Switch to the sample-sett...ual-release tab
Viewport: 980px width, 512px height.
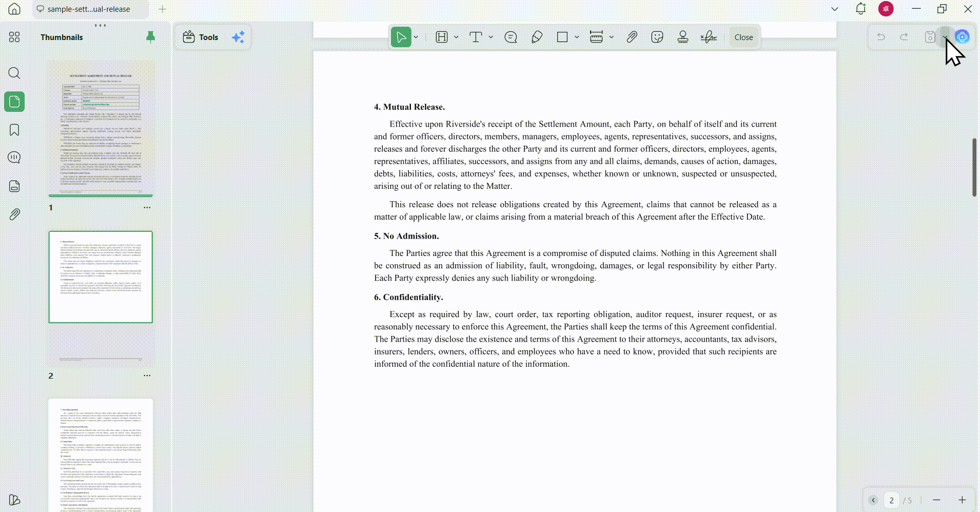pos(90,9)
